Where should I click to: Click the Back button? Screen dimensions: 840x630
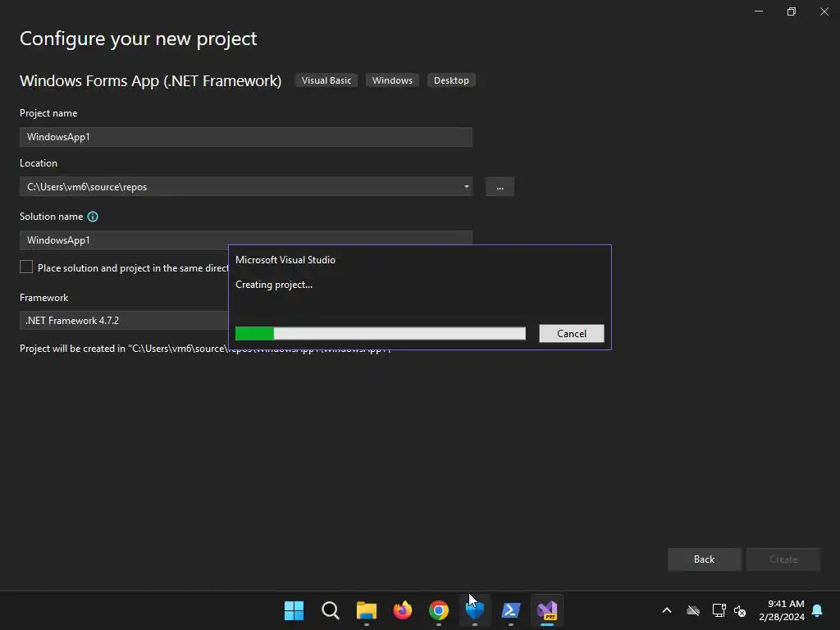[x=704, y=559]
